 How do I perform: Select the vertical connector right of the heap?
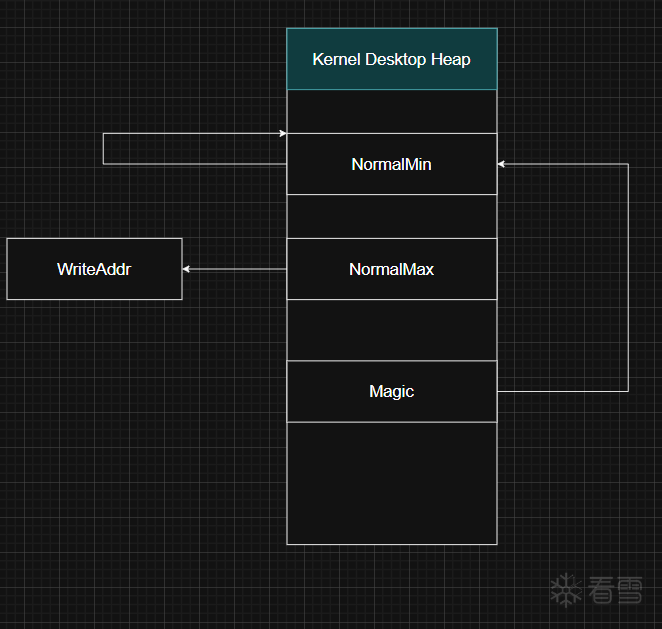[628, 278]
